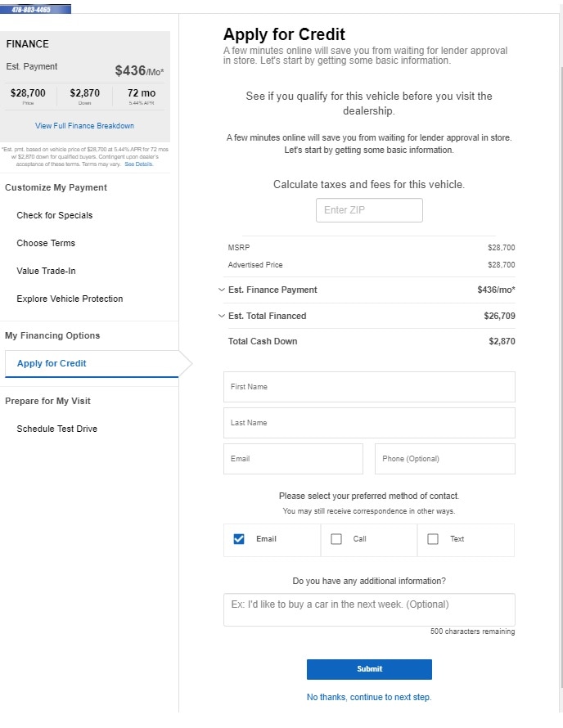Click the My Financing Options heading
The height and width of the screenshot is (728, 563).
click(x=52, y=335)
